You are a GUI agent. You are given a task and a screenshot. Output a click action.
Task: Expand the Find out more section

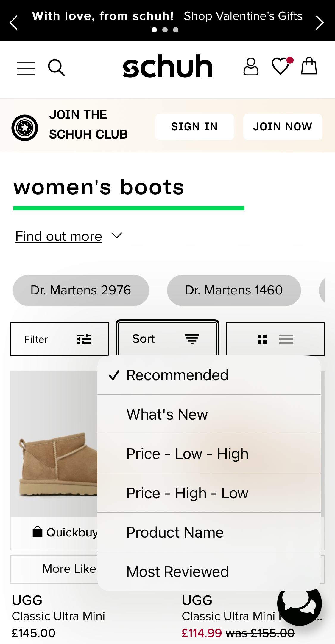click(68, 236)
